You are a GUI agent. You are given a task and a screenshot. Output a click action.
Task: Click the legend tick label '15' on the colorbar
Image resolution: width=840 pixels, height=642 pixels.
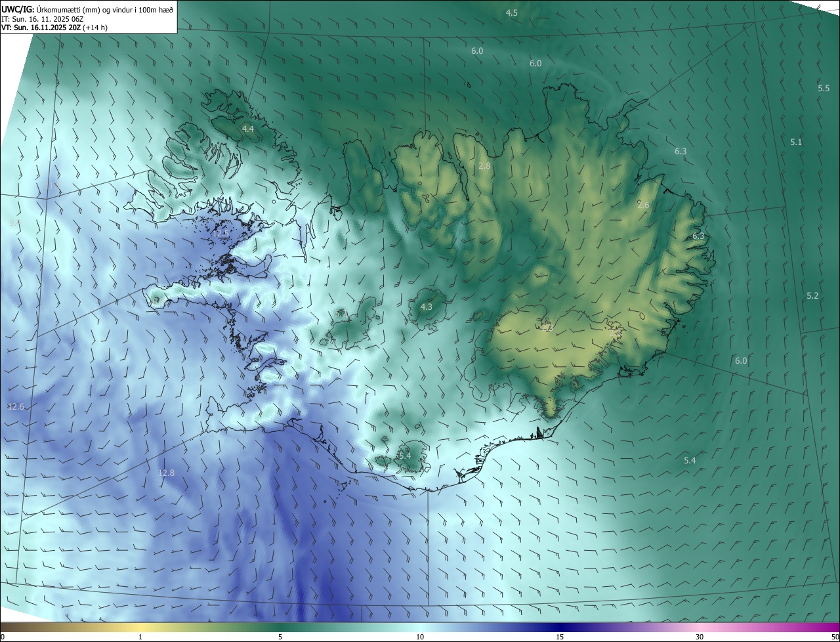point(560,637)
